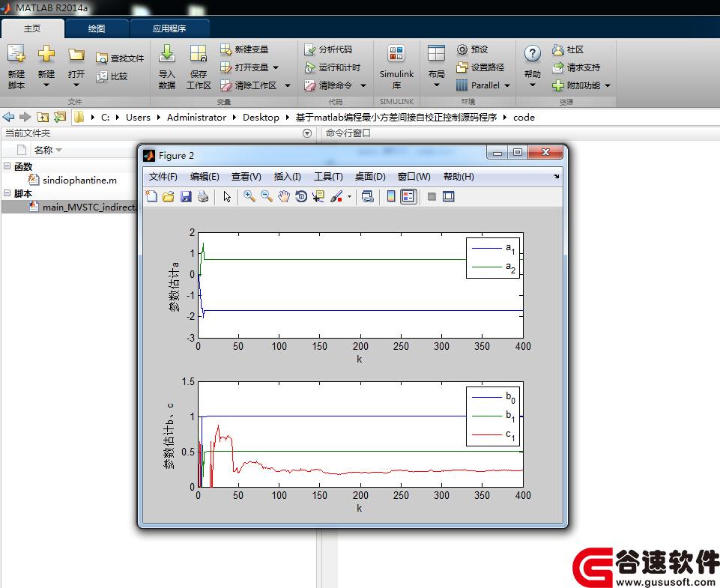Open Preferences gear
Image resolution: width=720 pixels, height=588 pixels.
pos(462,49)
